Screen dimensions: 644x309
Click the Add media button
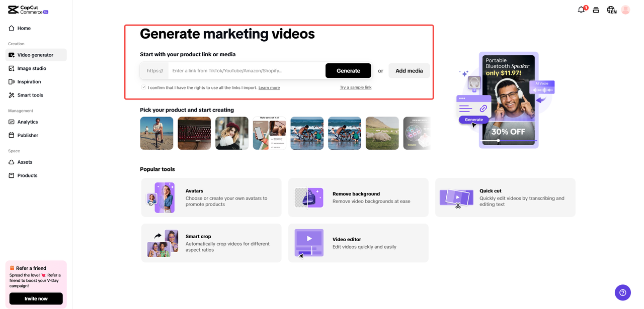click(409, 70)
